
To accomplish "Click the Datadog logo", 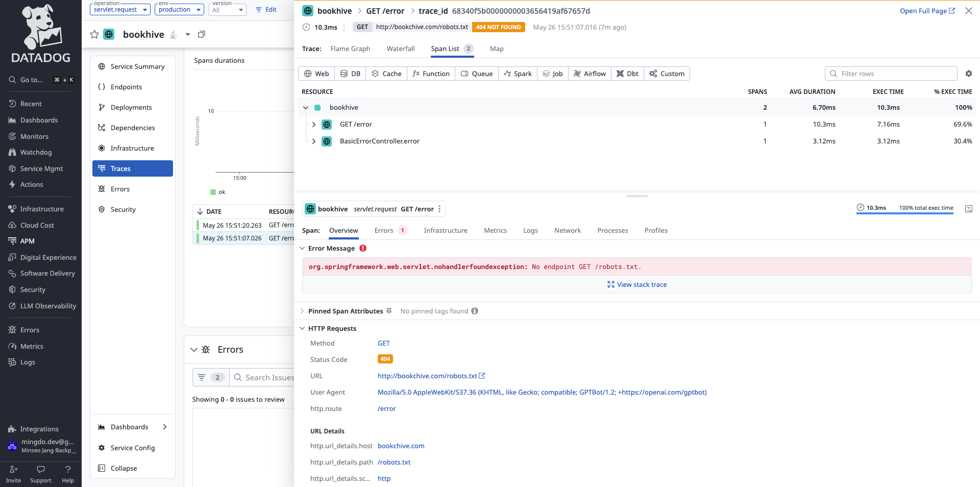I will (x=41, y=33).
